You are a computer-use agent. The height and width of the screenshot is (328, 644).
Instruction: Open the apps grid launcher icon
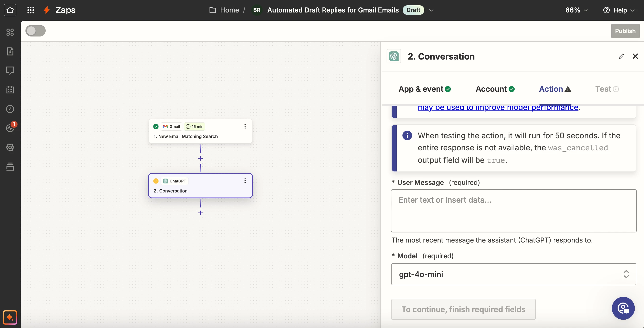pos(30,10)
